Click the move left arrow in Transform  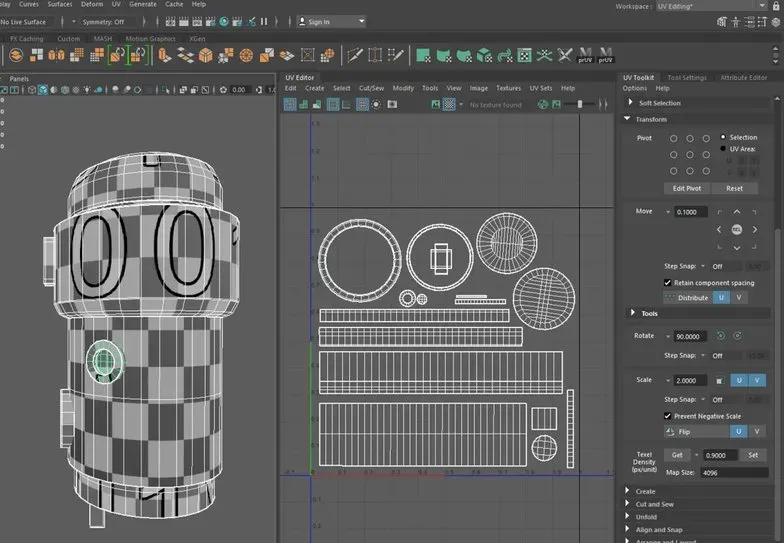pos(719,230)
